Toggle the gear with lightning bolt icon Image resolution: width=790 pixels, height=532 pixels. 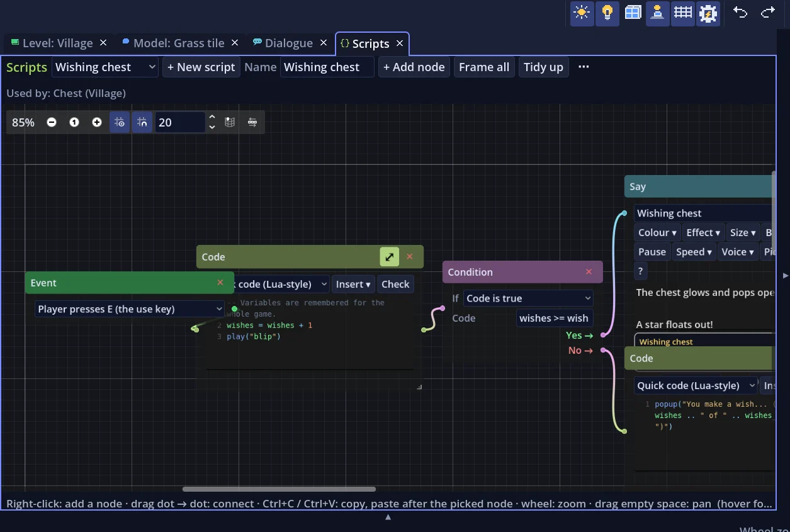pyautogui.click(x=708, y=13)
